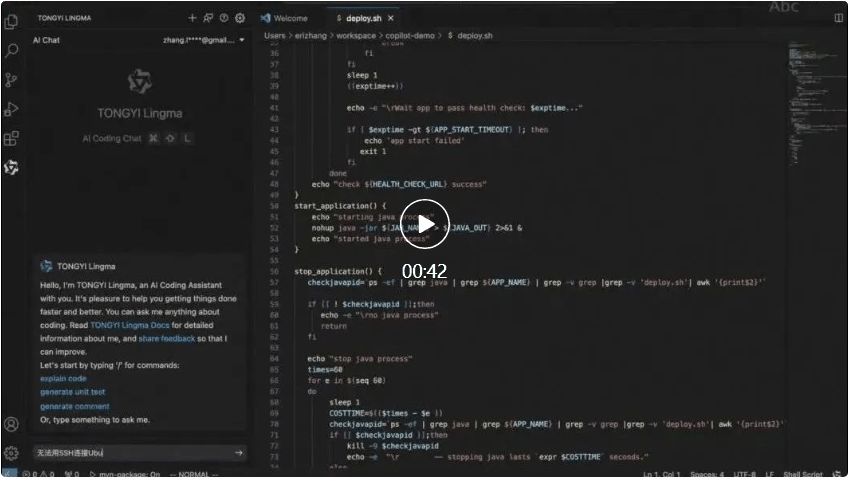The width and height of the screenshot is (849, 479).
Task: Play the video with center play button
Action: pyautogui.click(x=425, y=224)
